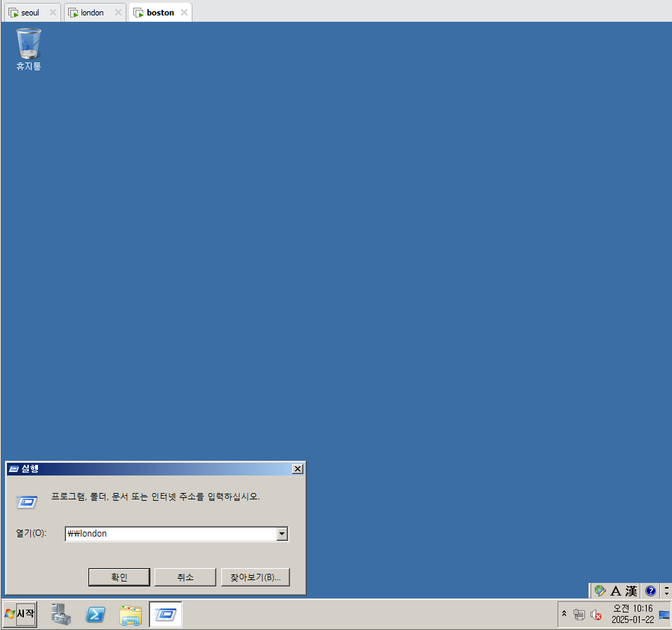
Task: Open Windows Explorer from the taskbar
Action: (131, 615)
